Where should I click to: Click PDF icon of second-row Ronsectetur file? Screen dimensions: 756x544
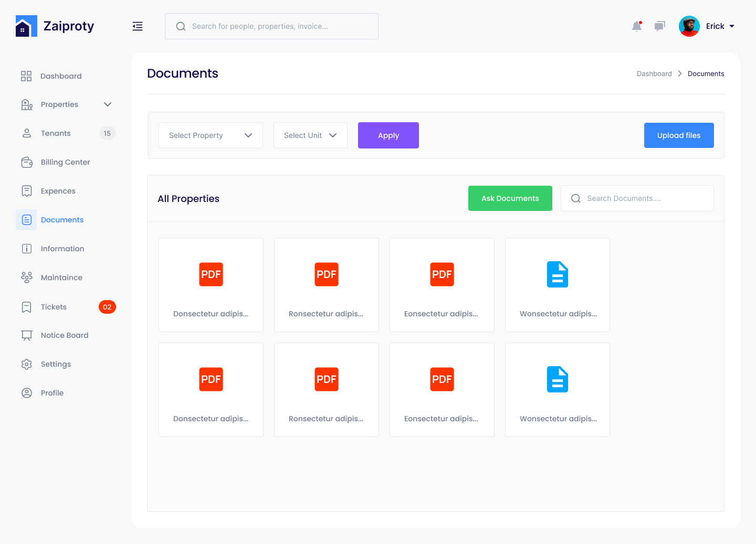point(327,379)
